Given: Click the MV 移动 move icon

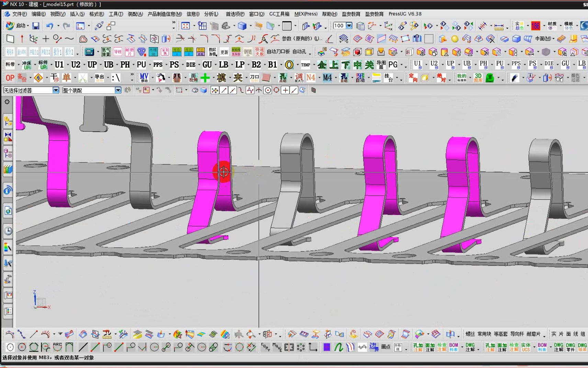Looking at the screenshot, I should (144, 78).
